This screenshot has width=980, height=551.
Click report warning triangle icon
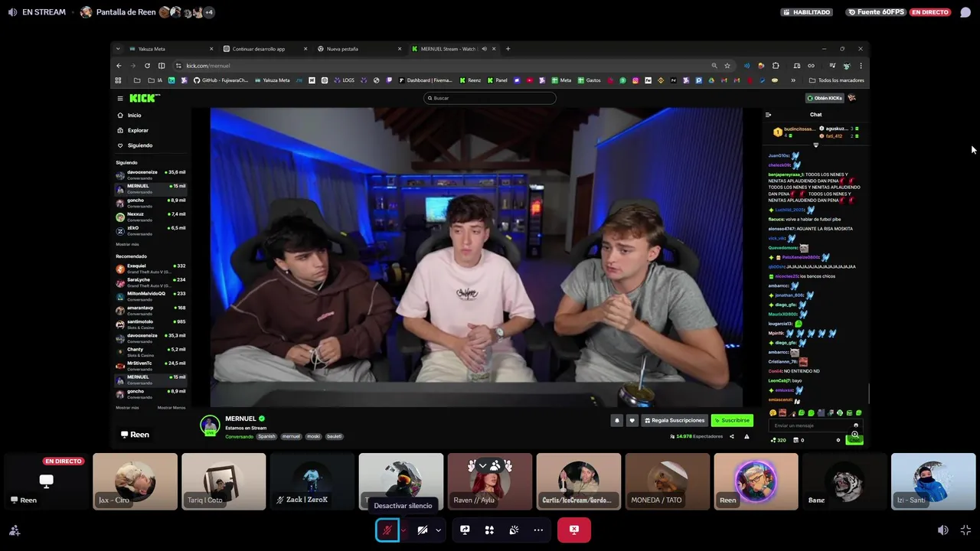[746, 437]
